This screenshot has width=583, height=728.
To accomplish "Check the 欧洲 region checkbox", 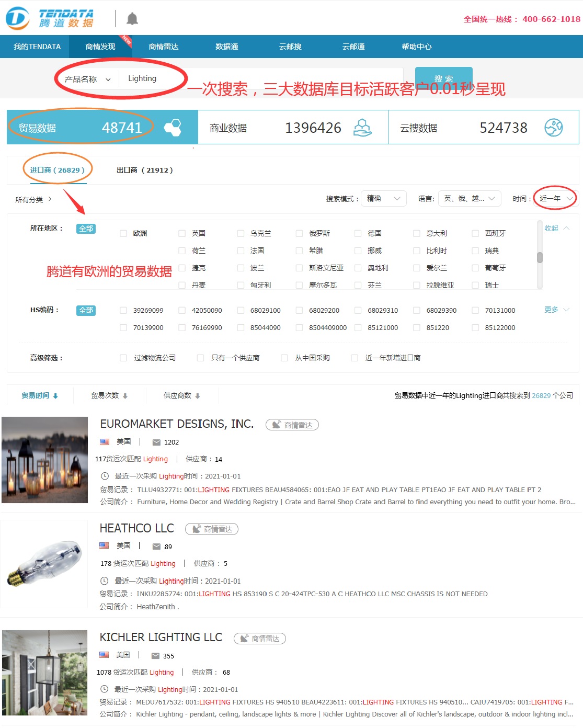I will [x=123, y=234].
